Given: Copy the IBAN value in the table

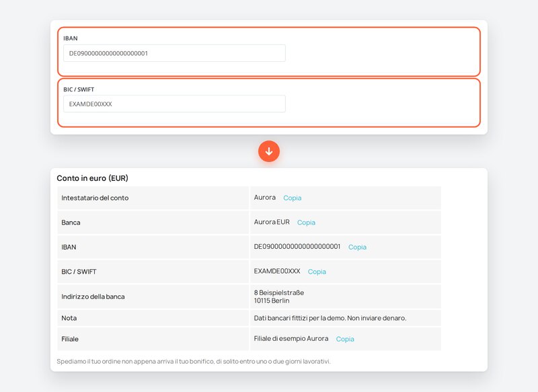Looking at the screenshot, I should click(x=357, y=247).
